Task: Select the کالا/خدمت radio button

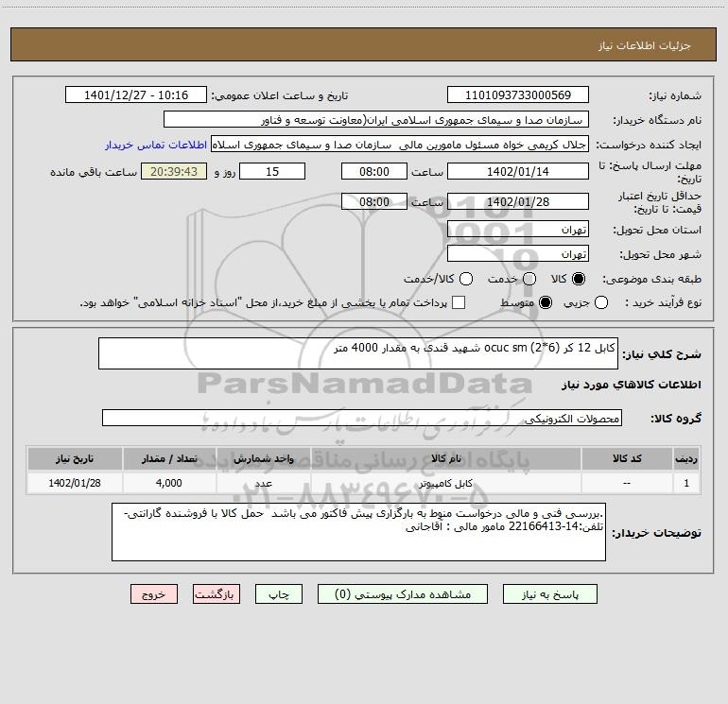Action: coord(466,279)
